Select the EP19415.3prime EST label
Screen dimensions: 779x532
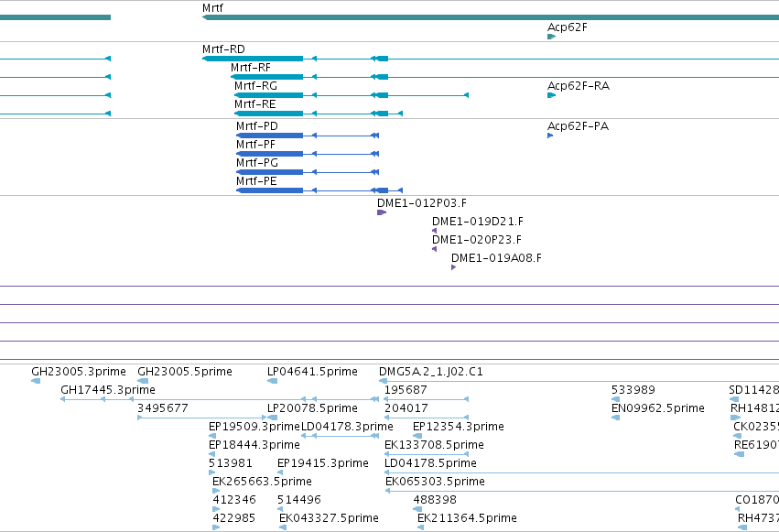point(323,463)
